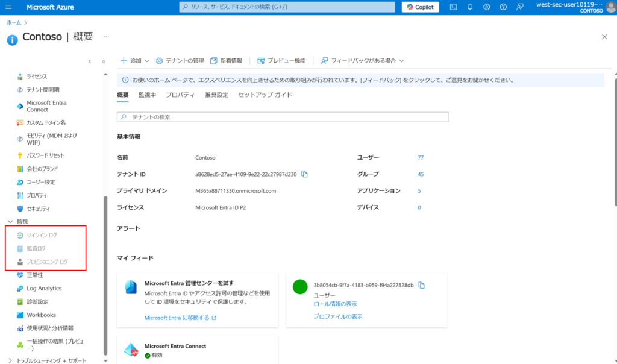Click primary domain M365x88711330.onmicrosoft.com
Image resolution: width=617 pixels, height=364 pixels.
coord(236,191)
